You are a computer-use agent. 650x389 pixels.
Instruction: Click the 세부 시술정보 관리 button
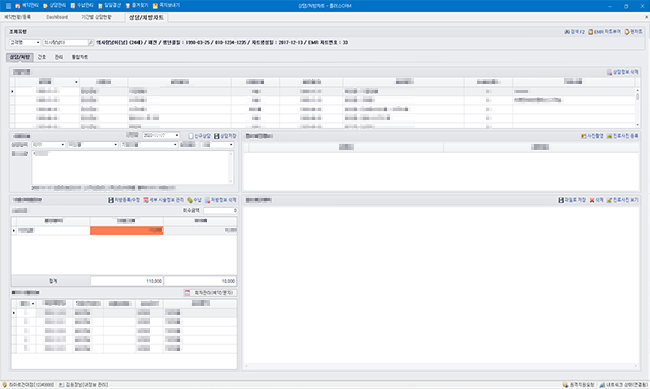click(x=163, y=200)
